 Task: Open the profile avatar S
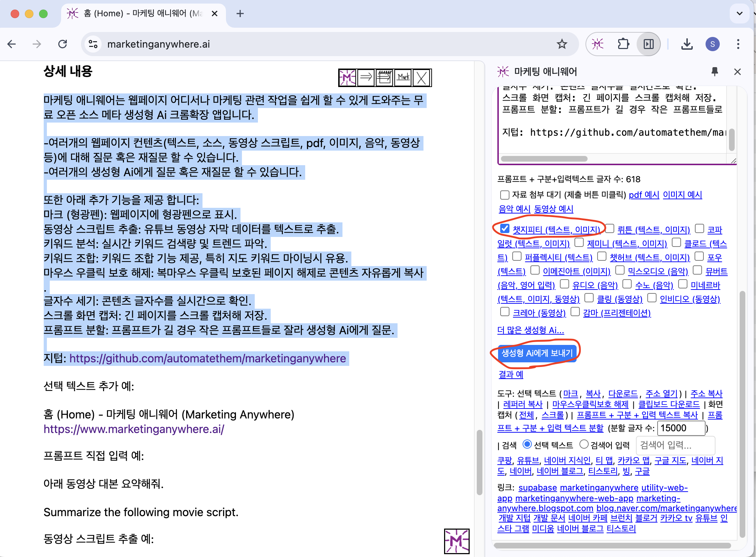[712, 44]
